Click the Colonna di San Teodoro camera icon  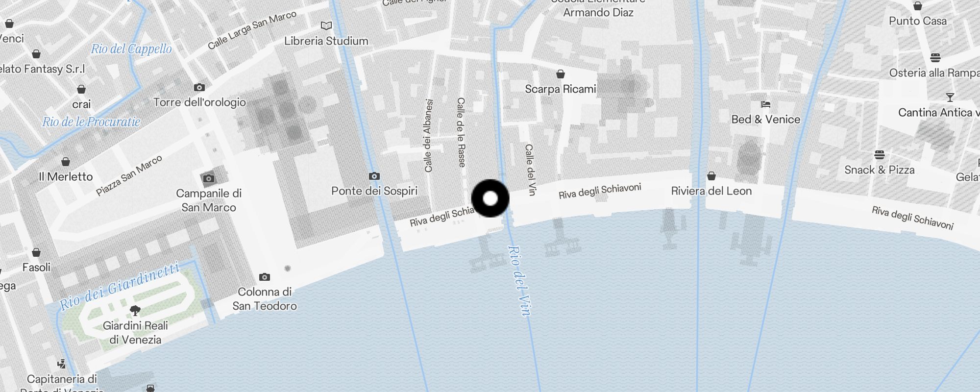pos(265,277)
